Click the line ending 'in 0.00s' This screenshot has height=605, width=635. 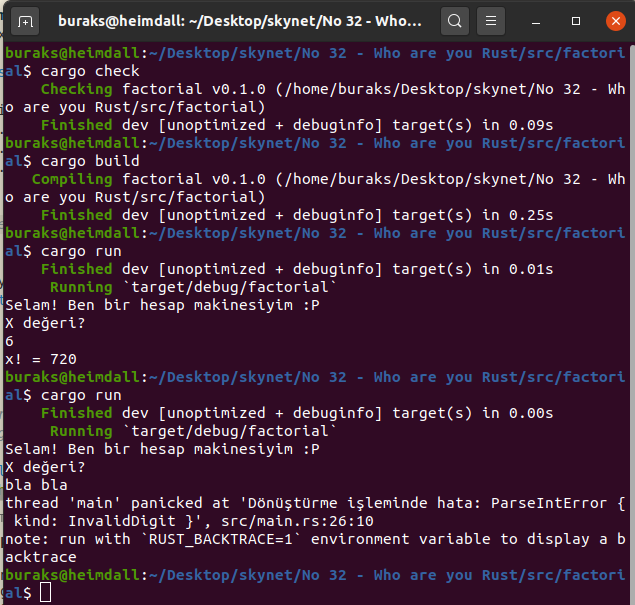297,413
